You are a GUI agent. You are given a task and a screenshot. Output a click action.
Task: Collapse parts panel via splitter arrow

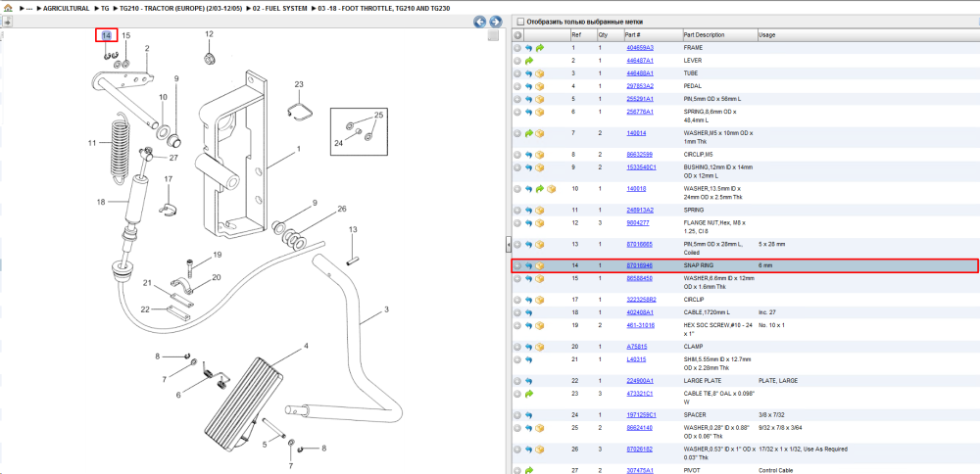click(x=508, y=243)
